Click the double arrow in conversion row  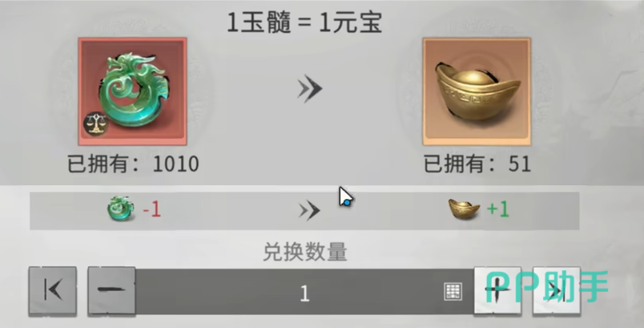click(309, 211)
